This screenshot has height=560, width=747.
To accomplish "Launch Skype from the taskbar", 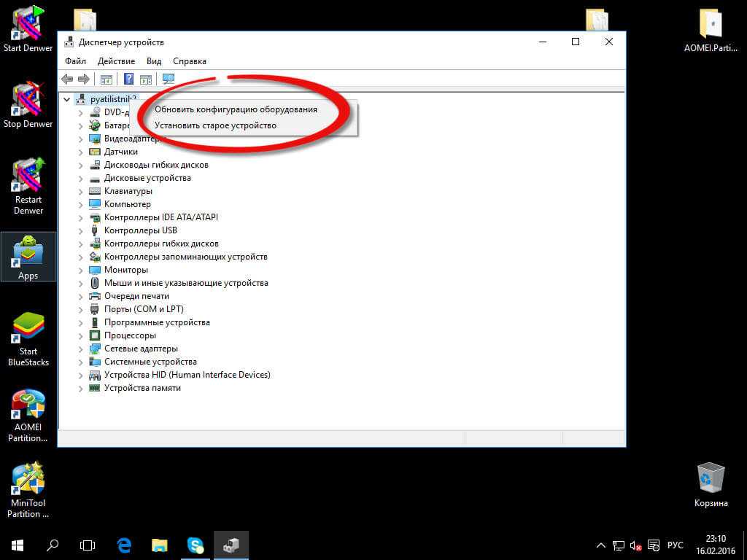I will (x=195, y=545).
